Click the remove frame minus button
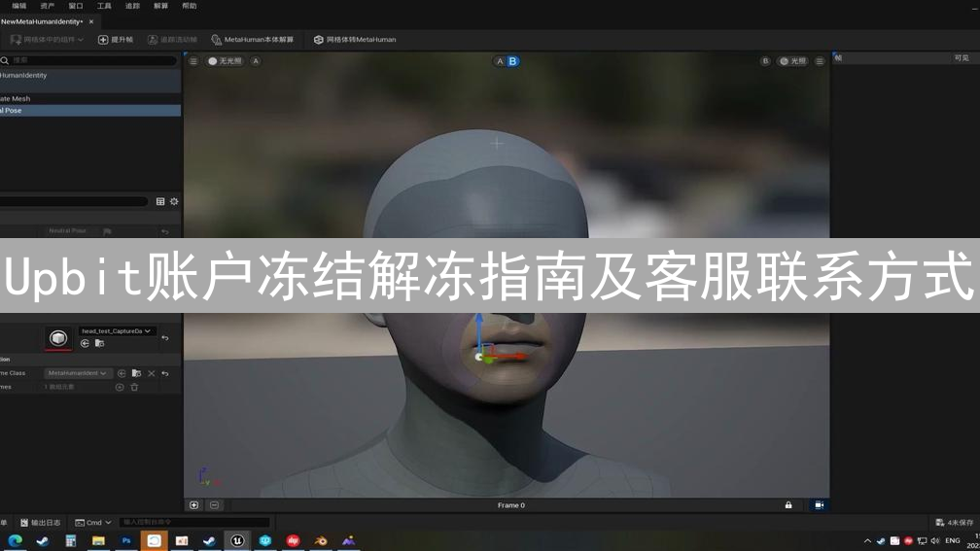This screenshot has width=980, height=551. (x=214, y=504)
